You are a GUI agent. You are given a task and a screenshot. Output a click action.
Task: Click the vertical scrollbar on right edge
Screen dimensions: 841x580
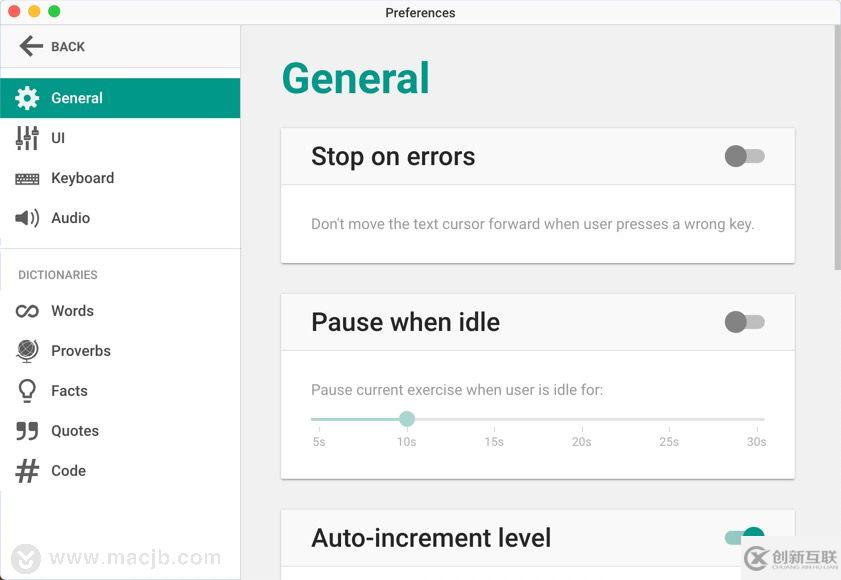pos(837,150)
